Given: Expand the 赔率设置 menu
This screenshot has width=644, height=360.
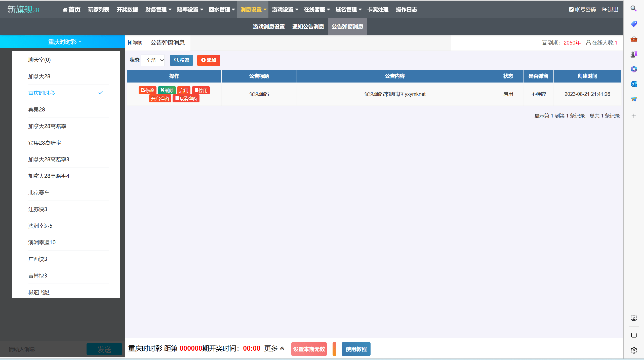Looking at the screenshot, I should click(x=190, y=10).
